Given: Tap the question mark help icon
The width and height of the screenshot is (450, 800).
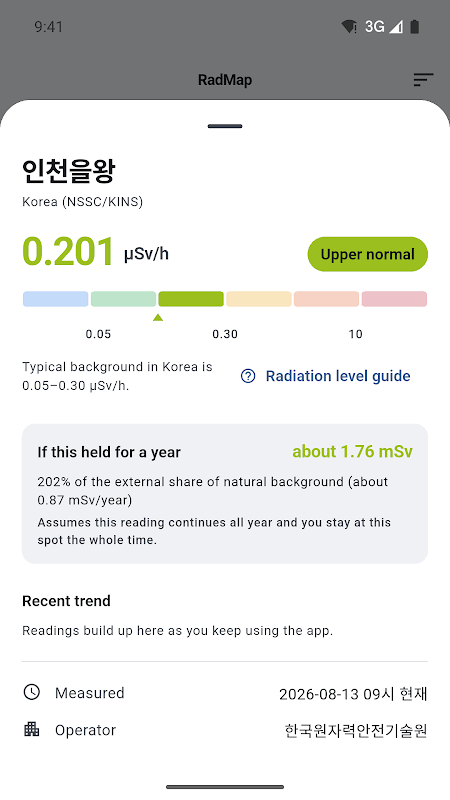Looking at the screenshot, I should pos(248,377).
